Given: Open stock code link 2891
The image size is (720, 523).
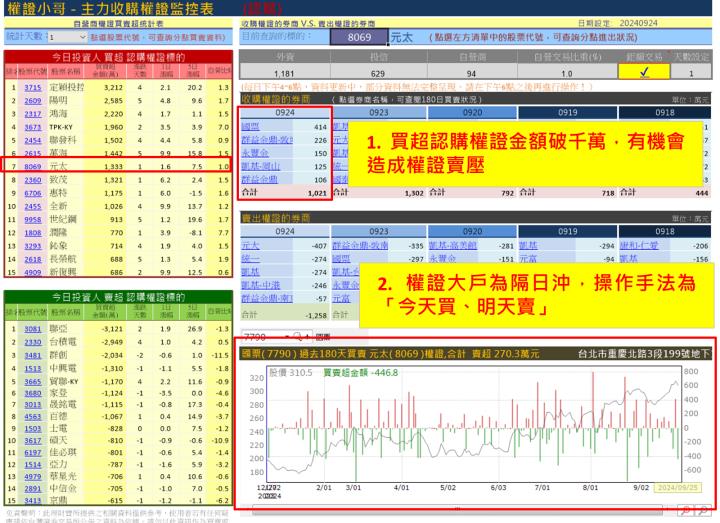Looking at the screenshot, I should (x=33, y=489).
